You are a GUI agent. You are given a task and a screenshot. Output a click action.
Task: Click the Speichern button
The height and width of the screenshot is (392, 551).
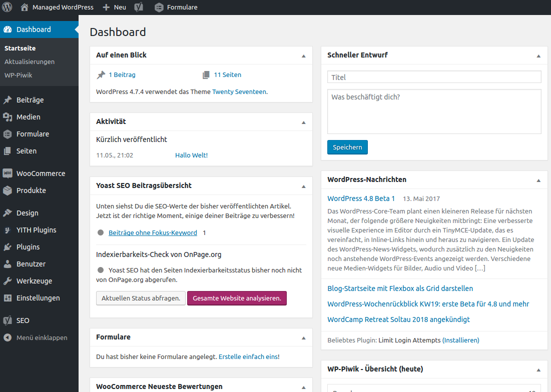click(347, 147)
